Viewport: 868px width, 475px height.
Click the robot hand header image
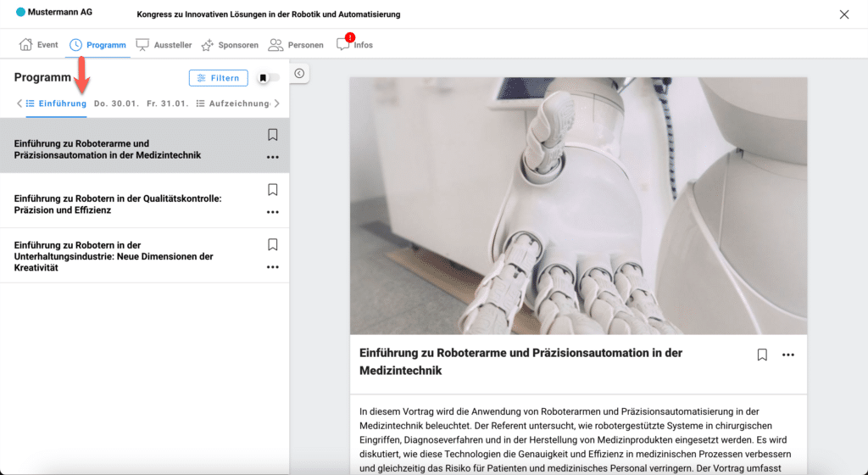coord(578,205)
